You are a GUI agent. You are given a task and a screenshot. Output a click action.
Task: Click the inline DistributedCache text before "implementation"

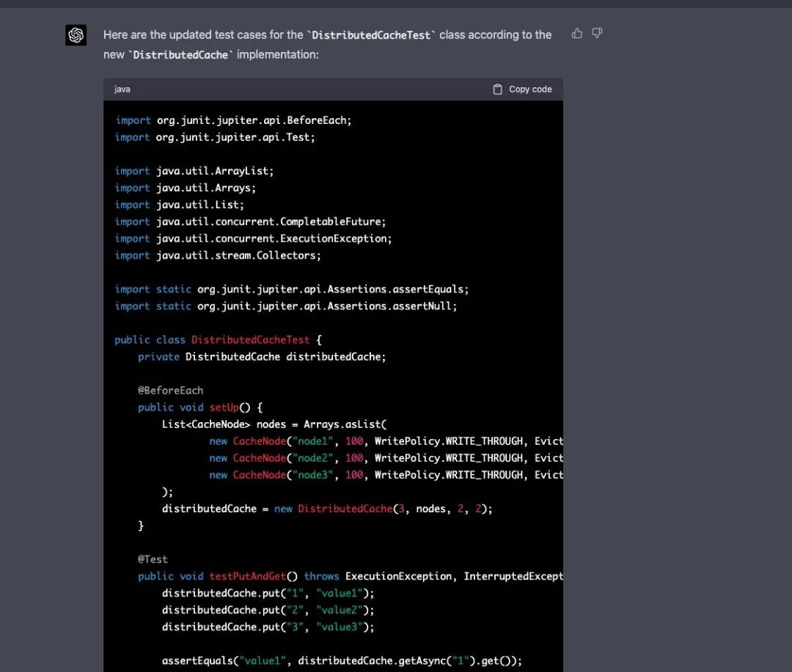pyautogui.click(x=180, y=55)
